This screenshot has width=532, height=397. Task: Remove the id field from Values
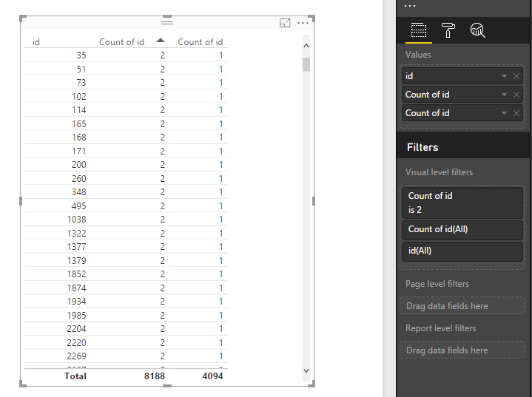(516, 76)
